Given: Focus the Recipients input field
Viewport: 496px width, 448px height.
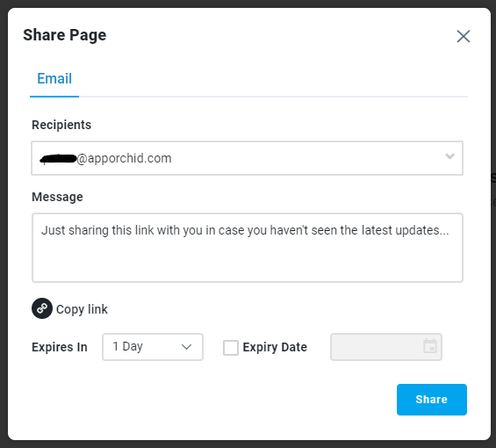Looking at the screenshot, I should 247,158.
